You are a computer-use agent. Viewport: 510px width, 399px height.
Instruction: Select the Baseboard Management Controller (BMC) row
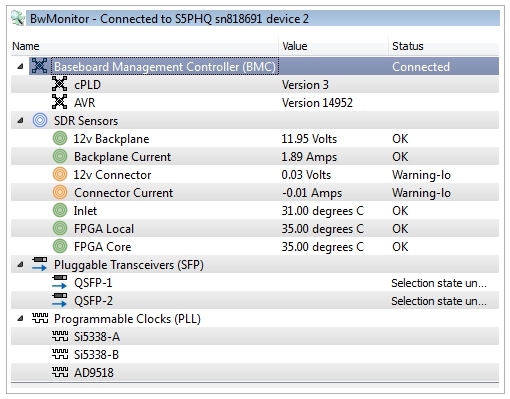[255, 66]
